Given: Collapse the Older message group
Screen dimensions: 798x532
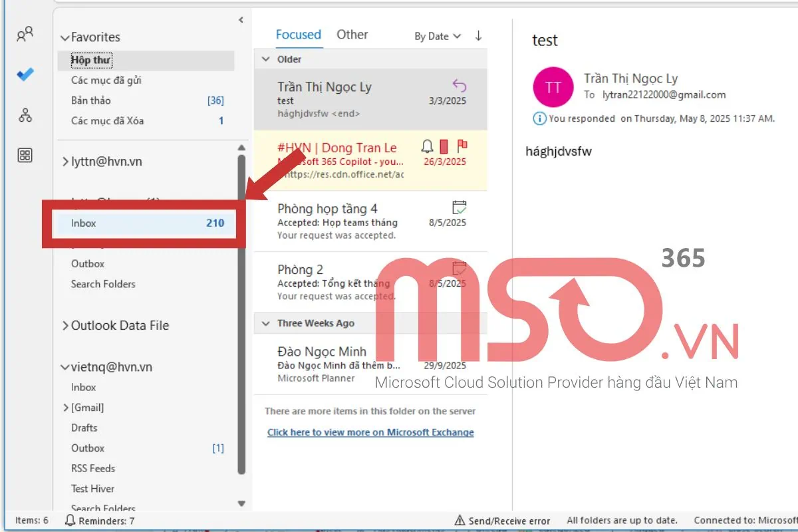Looking at the screenshot, I should tap(265, 59).
